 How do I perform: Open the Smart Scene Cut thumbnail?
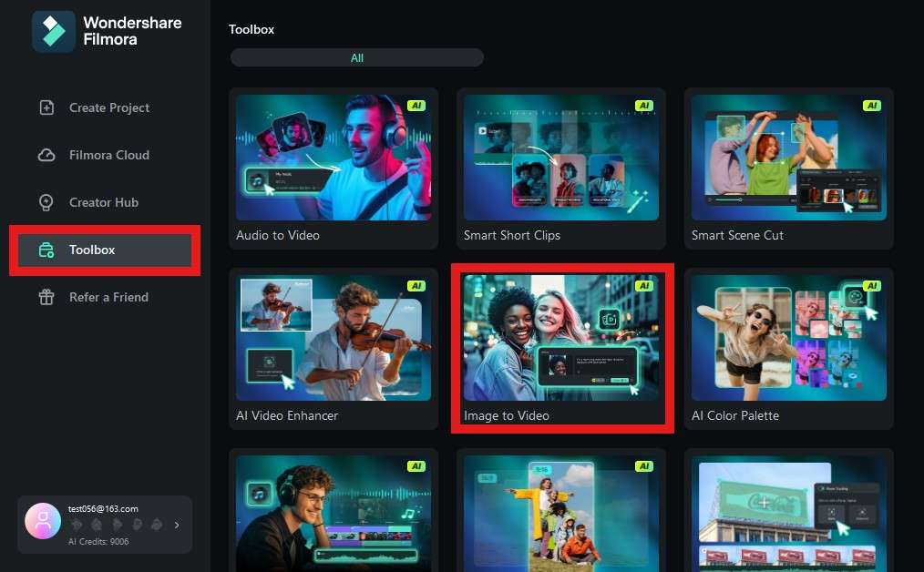point(788,158)
